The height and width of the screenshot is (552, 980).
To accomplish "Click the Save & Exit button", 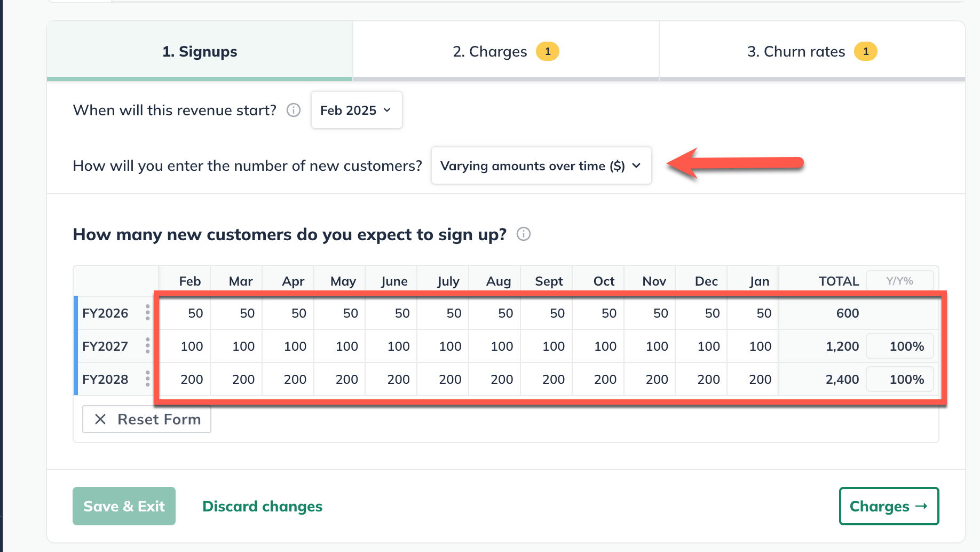I will 124,506.
